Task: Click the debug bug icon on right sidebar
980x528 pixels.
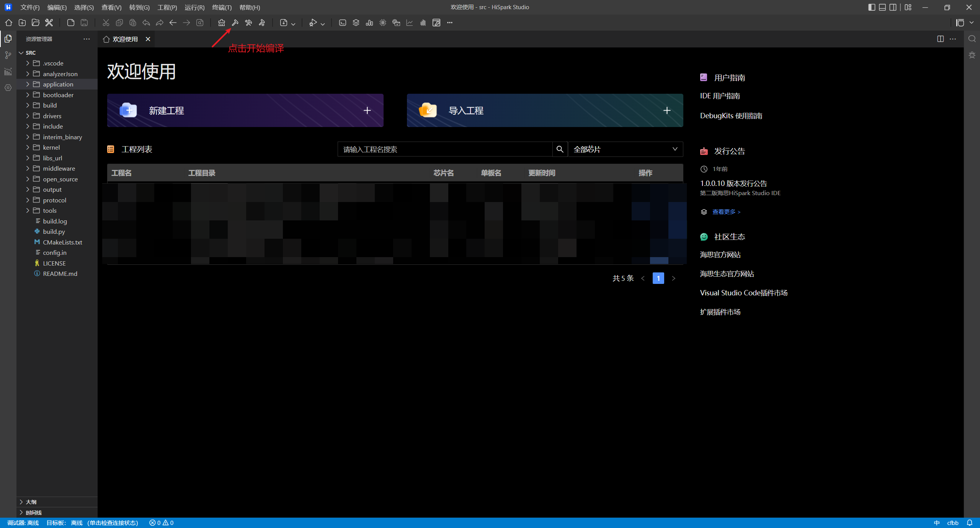Action: [x=972, y=55]
